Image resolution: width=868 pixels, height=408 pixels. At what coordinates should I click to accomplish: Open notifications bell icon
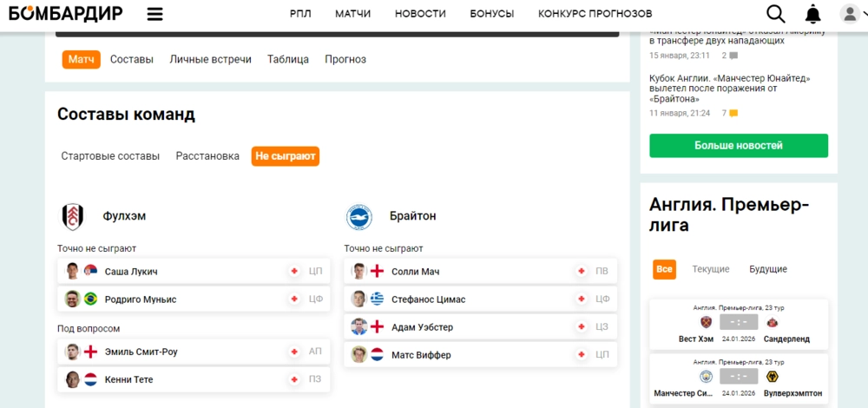click(812, 14)
